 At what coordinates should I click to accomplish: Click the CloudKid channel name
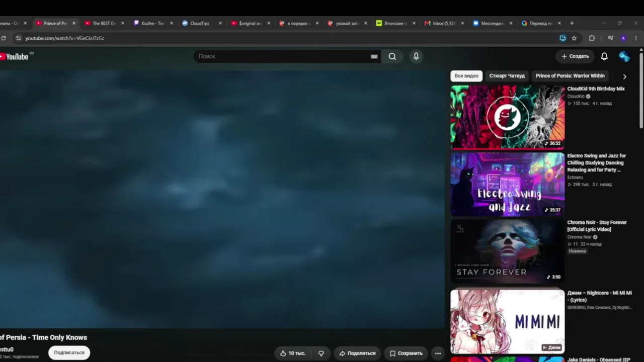[x=576, y=96]
